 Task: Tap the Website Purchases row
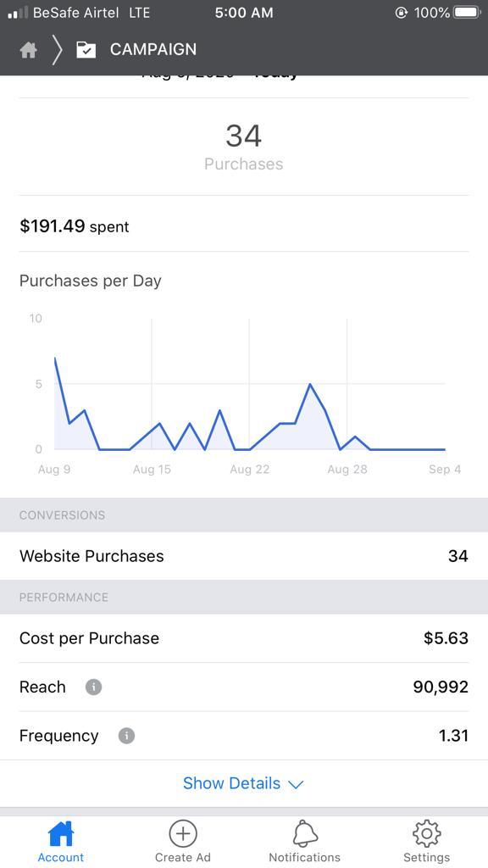click(243, 556)
